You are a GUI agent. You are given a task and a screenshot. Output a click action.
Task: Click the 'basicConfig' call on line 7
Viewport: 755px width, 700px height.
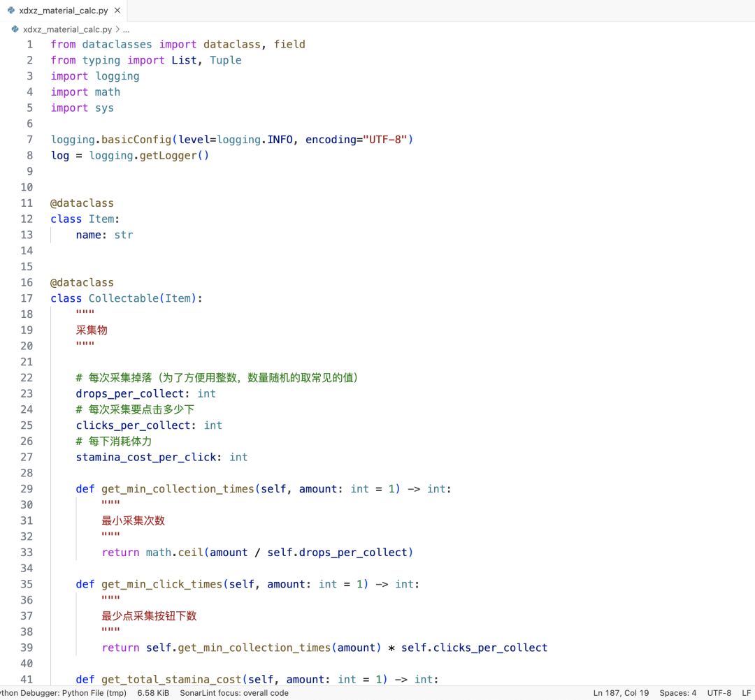coord(136,140)
